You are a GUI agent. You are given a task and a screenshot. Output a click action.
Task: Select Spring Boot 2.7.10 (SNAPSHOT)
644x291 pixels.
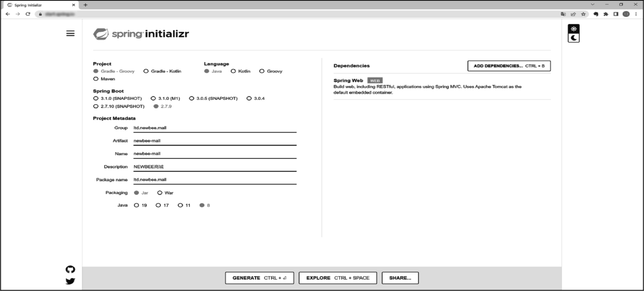pos(119,107)
